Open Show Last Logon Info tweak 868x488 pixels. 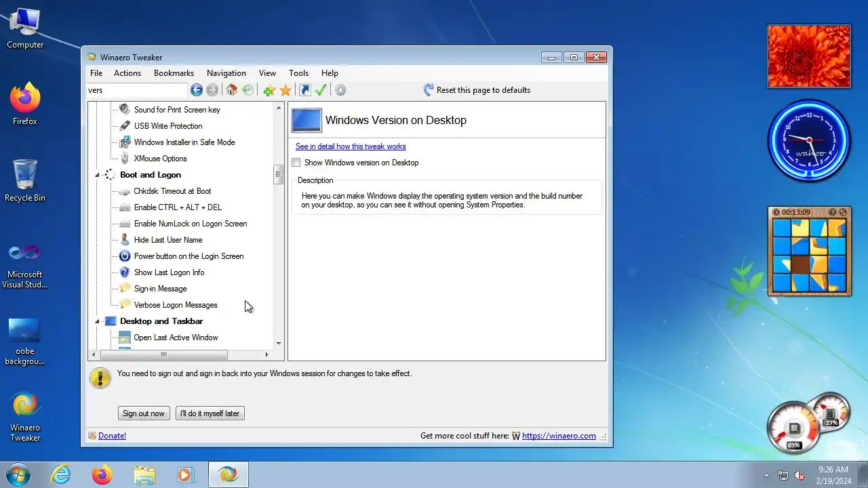click(x=169, y=272)
